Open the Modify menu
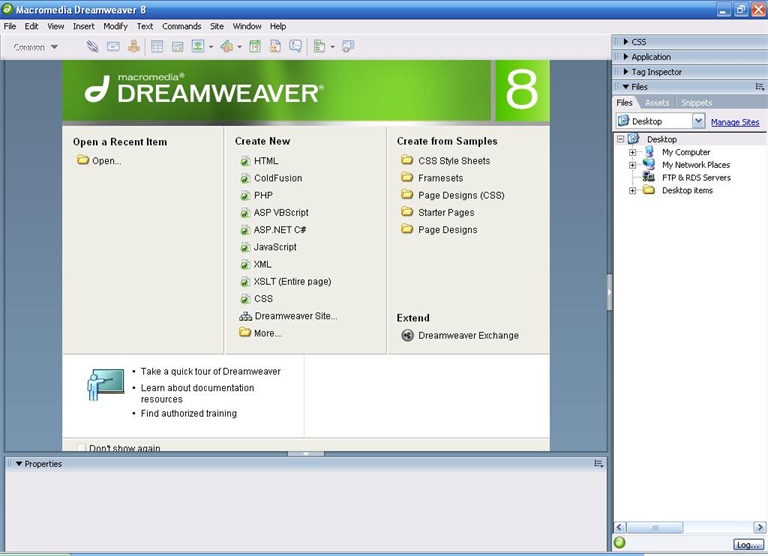This screenshot has height=556, width=768. (115, 26)
